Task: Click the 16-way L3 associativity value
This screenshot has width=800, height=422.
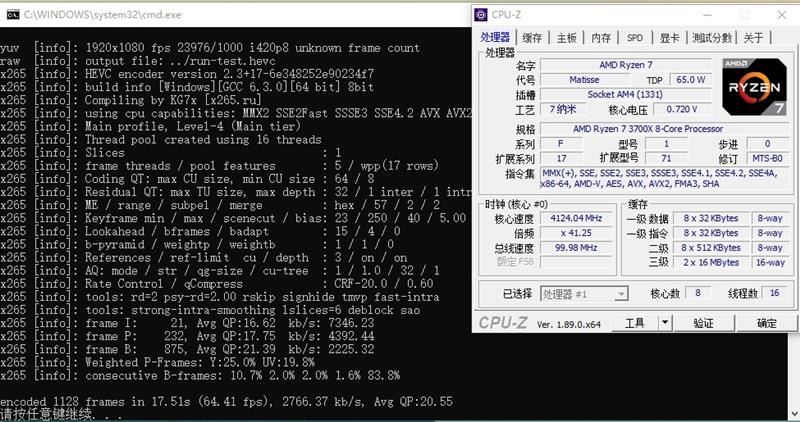Action: tap(770, 262)
